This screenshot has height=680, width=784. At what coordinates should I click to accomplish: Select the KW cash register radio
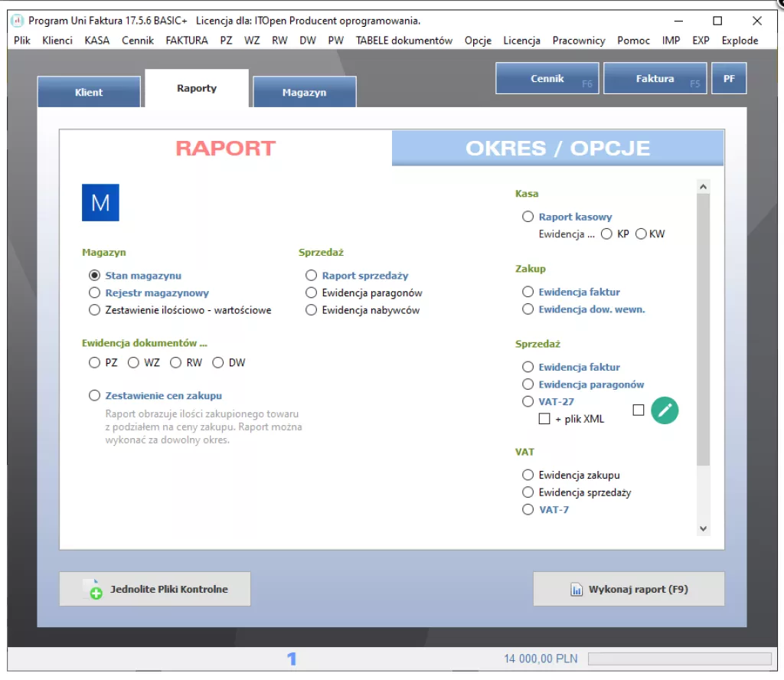[641, 234]
